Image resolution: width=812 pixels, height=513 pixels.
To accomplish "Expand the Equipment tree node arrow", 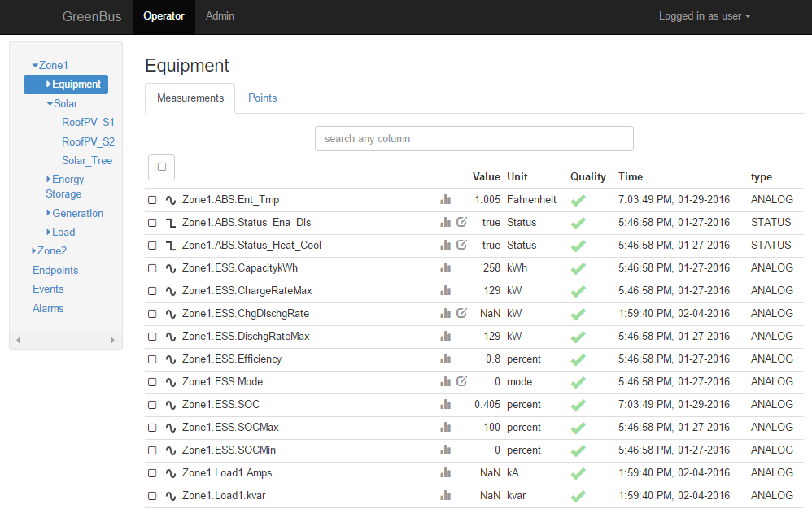I will pyautogui.click(x=49, y=84).
